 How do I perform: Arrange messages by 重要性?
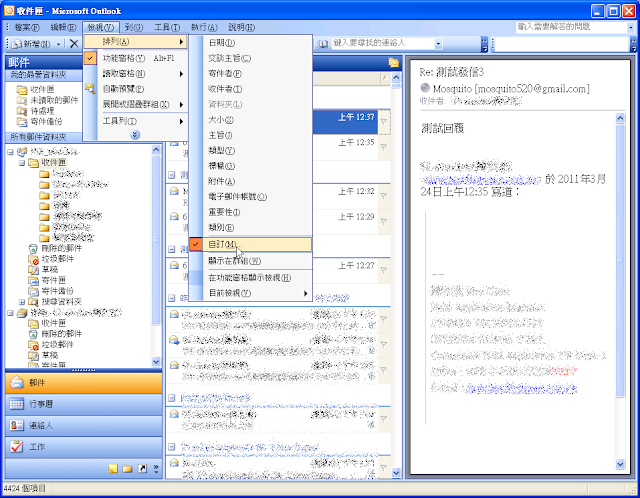click(x=251, y=212)
